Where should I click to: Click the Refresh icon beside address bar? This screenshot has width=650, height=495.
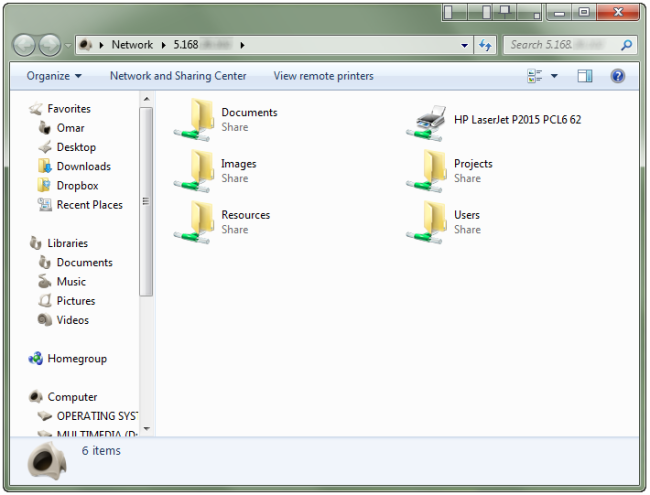point(485,45)
